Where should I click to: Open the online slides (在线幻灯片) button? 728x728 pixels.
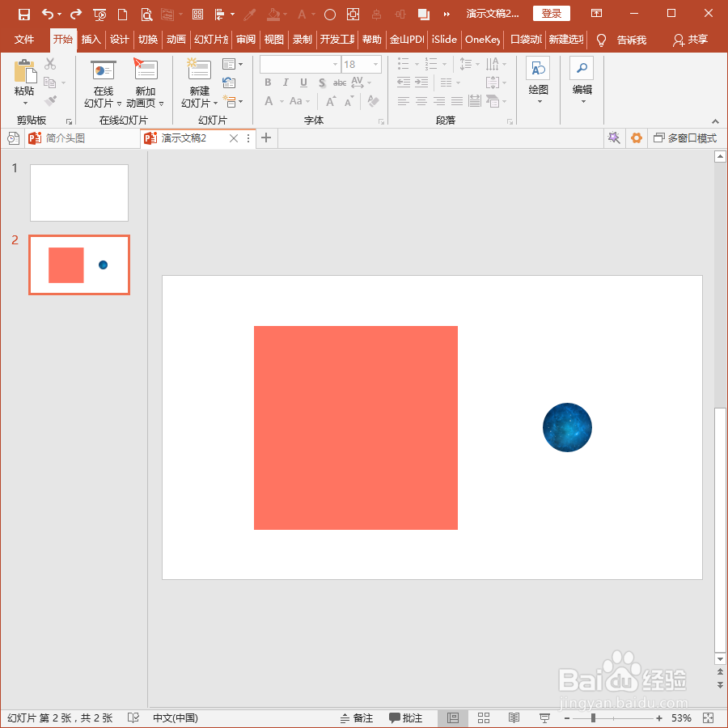(x=103, y=83)
